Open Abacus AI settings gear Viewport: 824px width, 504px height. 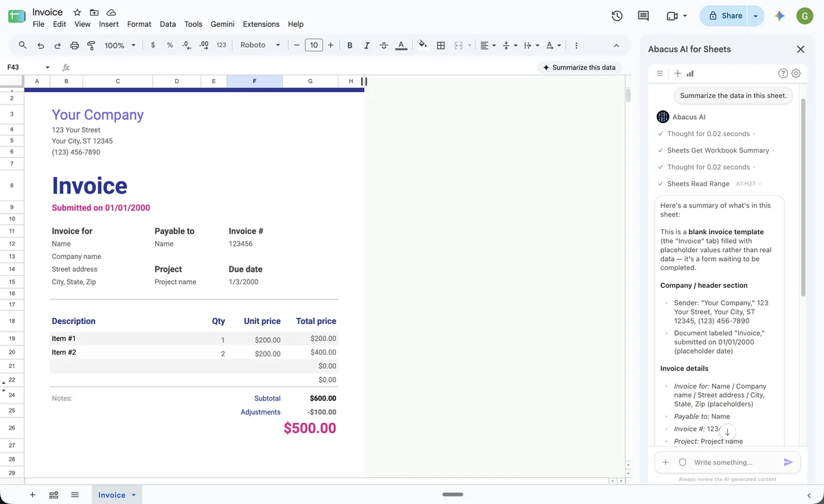796,73
